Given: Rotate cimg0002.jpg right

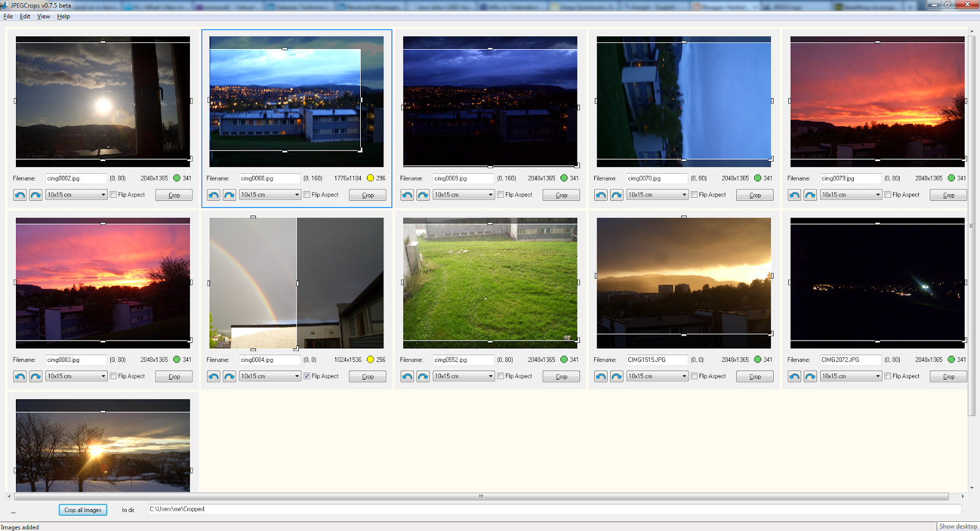Looking at the screenshot, I should pos(36,195).
